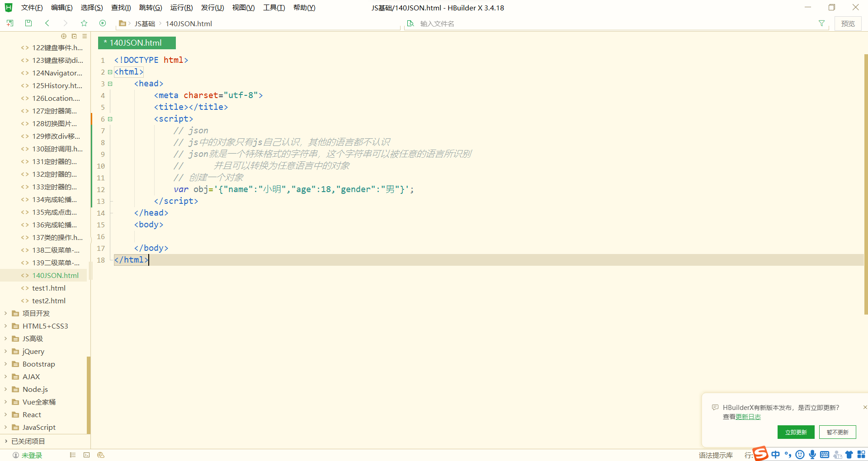Screen dimensions: 868x461
Task: Create a new file using the new-file icon
Action: [9, 23]
